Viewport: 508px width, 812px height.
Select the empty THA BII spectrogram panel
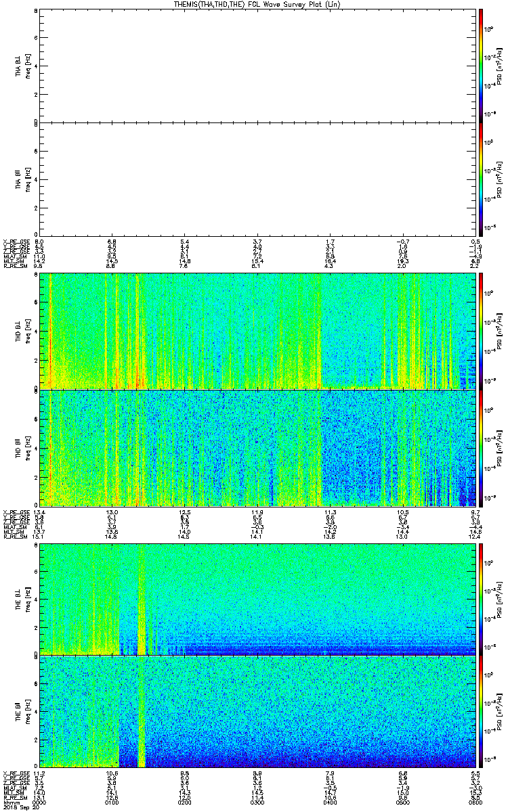pos(257,179)
